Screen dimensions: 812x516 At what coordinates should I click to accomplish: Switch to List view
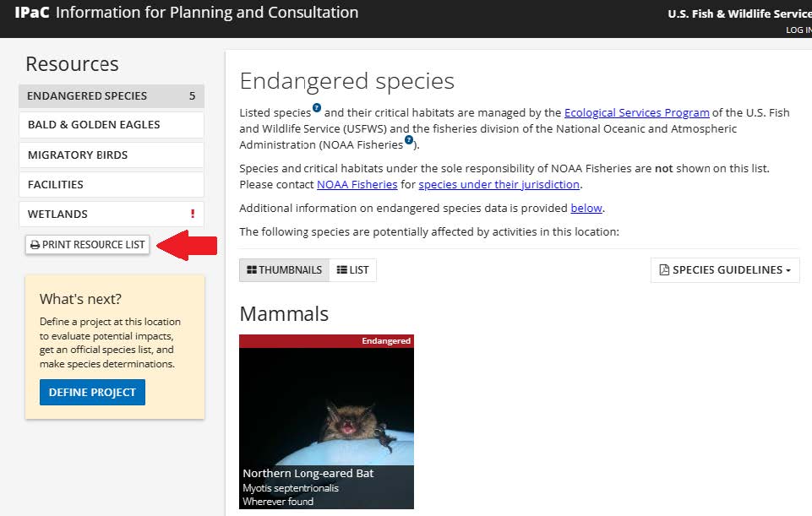[x=353, y=270]
